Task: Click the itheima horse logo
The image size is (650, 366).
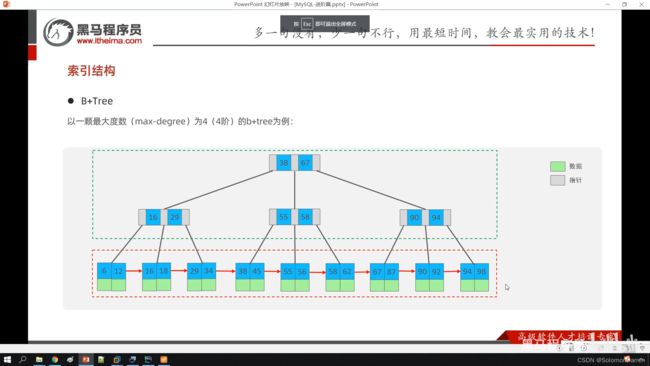Action: pos(58,32)
